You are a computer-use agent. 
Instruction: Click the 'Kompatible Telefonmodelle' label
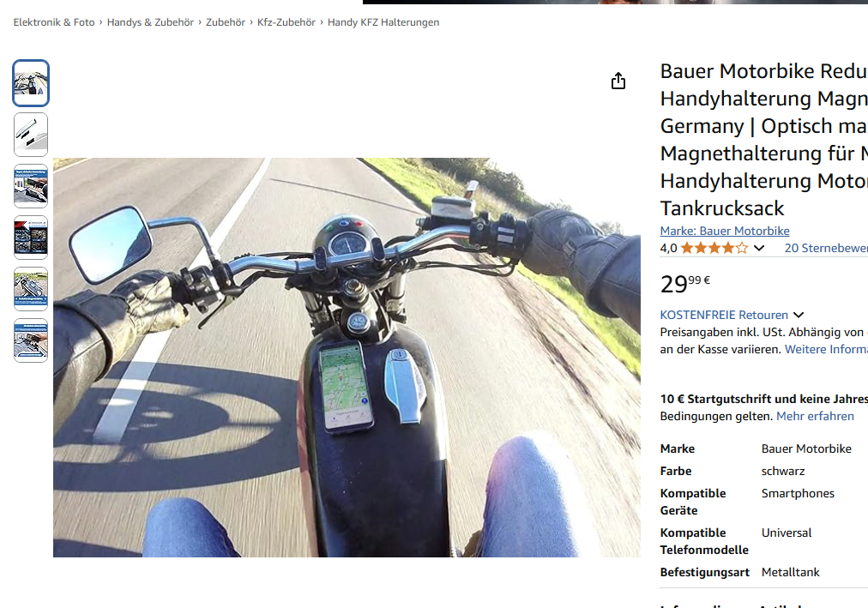click(704, 541)
